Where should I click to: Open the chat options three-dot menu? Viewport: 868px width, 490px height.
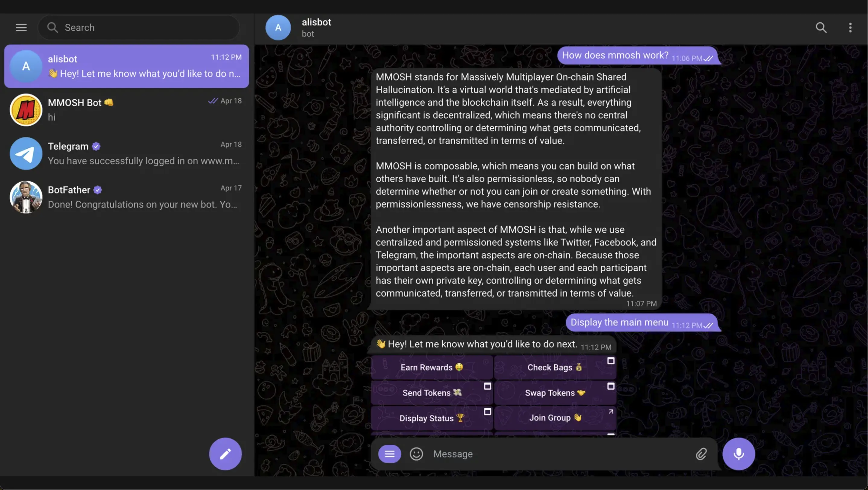[x=851, y=28]
